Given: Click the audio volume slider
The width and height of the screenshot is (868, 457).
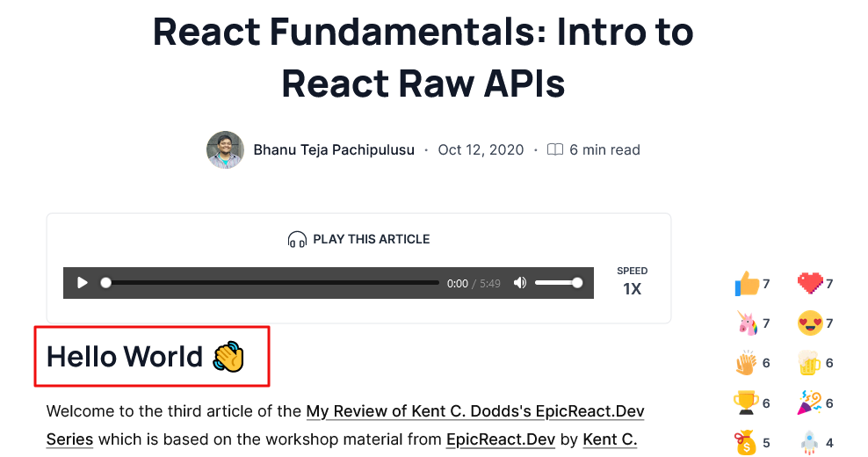Looking at the screenshot, I should click(x=557, y=283).
